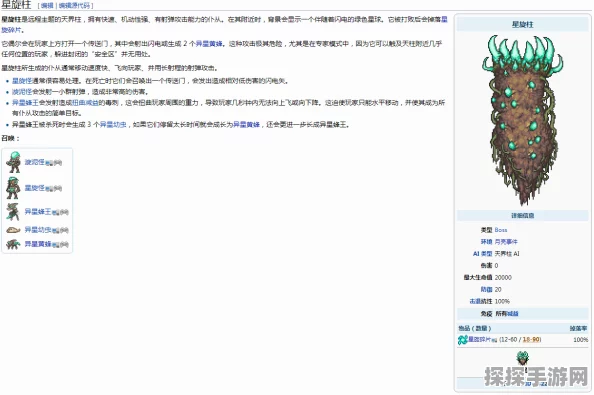Viewport: 594px width, 395px height.
Task: Click the 物品（数量）column header
Action: tap(475, 328)
